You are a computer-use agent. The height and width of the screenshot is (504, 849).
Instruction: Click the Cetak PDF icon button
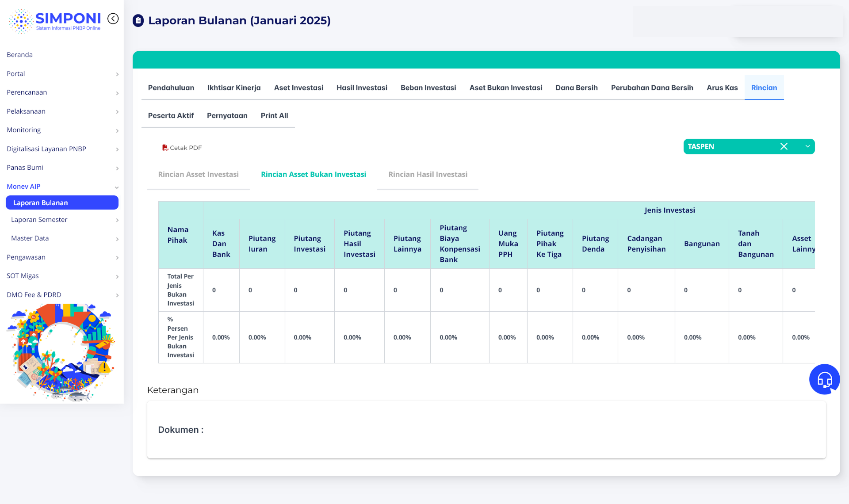click(x=182, y=148)
